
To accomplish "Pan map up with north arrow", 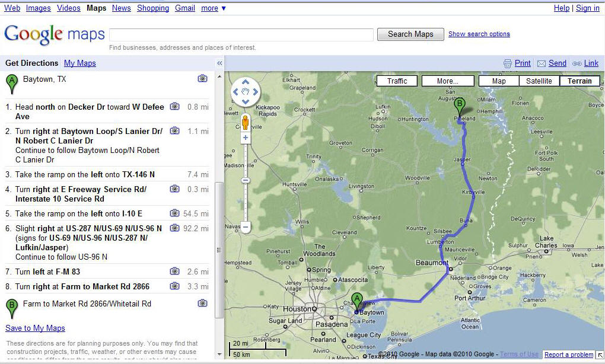I will (x=246, y=82).
